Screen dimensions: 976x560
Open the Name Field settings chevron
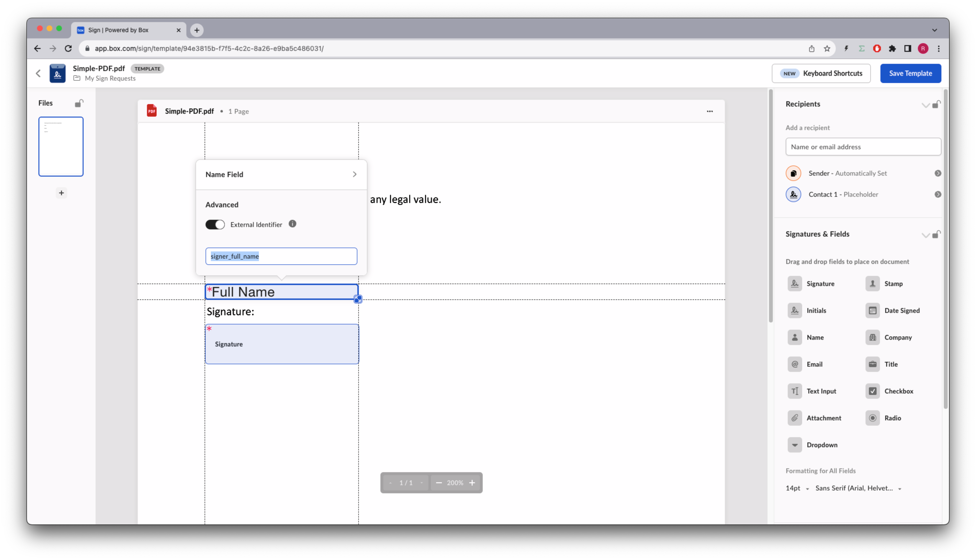pos(354,174)
